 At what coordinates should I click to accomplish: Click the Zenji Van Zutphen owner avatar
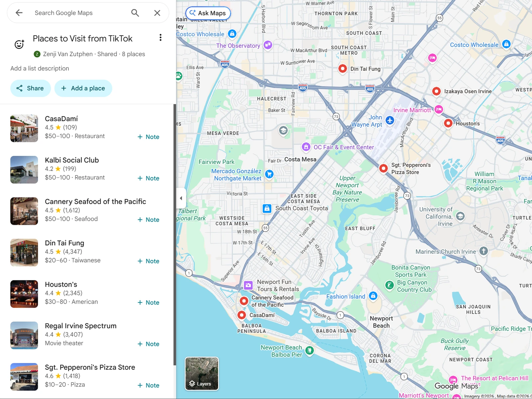[x=37, y=54]
